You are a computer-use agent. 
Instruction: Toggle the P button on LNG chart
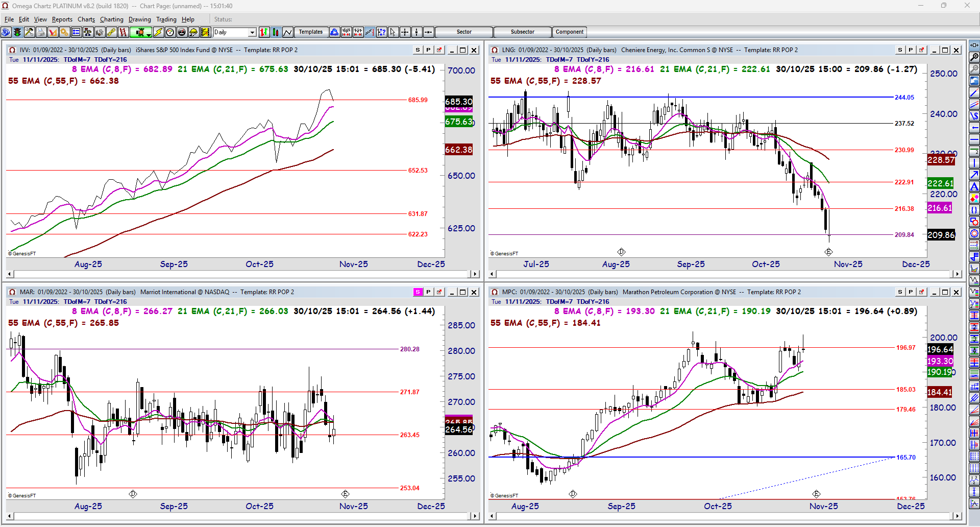click(911, 50)
